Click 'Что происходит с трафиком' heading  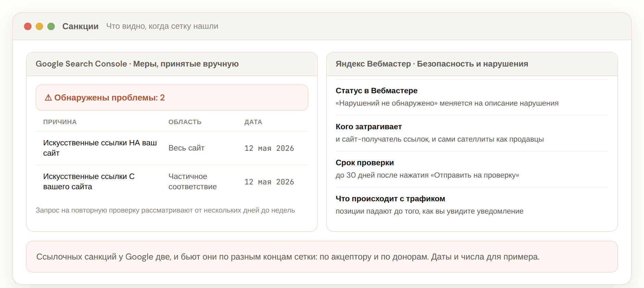[x=391, y=199]
